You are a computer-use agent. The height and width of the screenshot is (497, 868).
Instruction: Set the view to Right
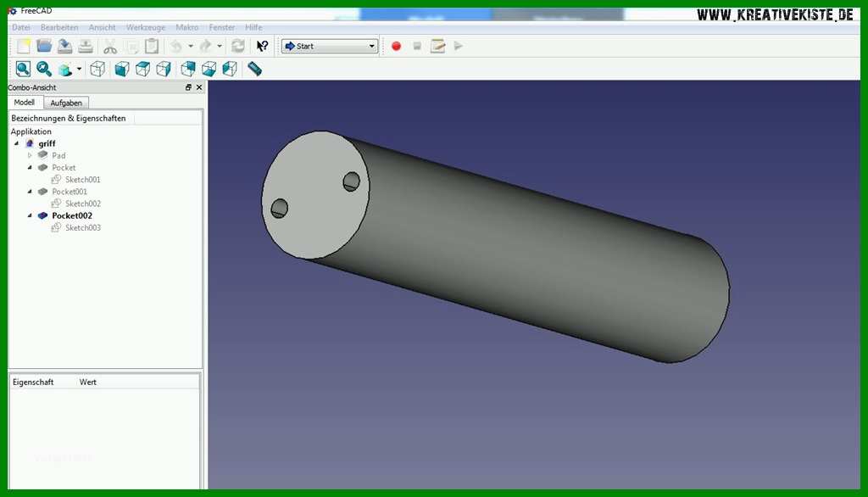[164, 69]
